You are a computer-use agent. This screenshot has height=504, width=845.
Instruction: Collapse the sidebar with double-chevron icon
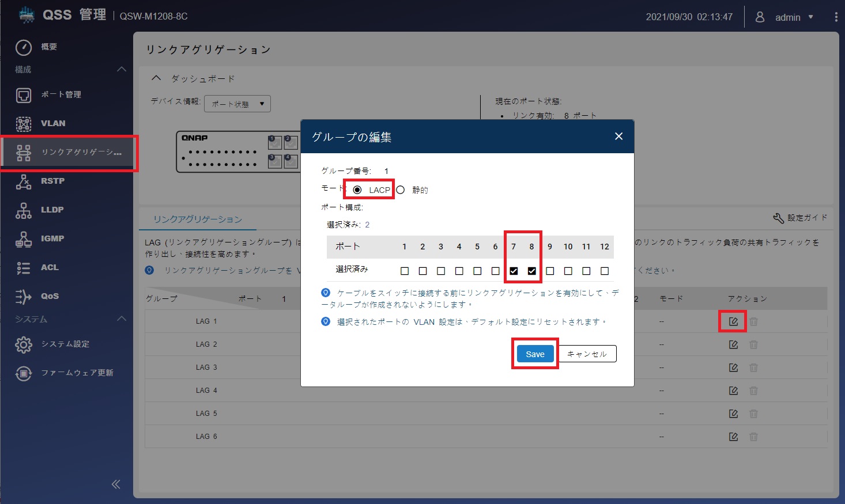116,484
